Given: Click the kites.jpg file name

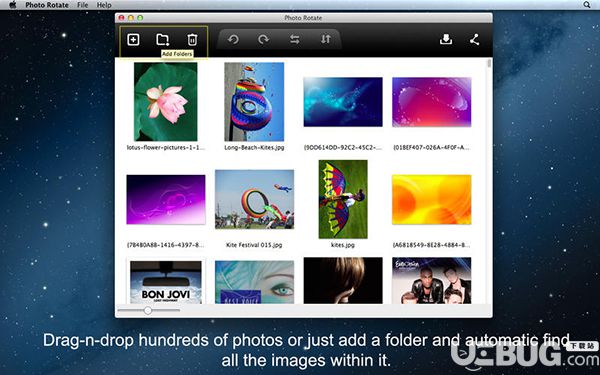Looking at the screenshot, I should coord(343,245).
